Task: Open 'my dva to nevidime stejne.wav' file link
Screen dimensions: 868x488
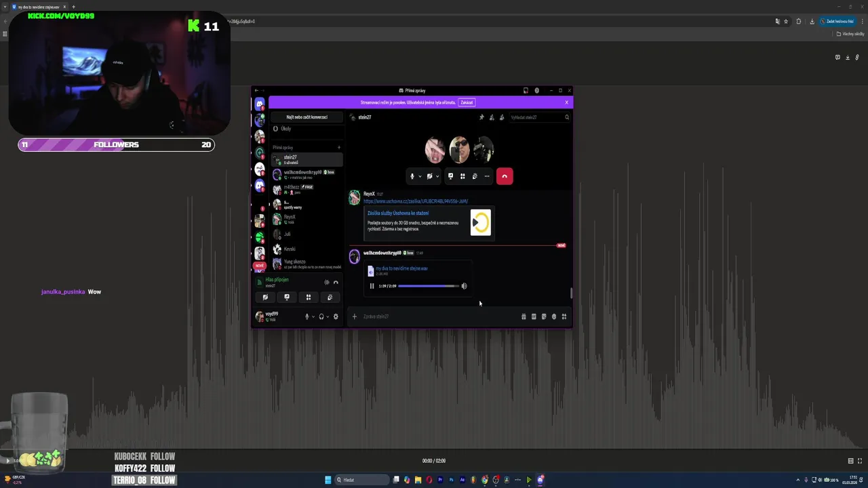Action: 401,268
